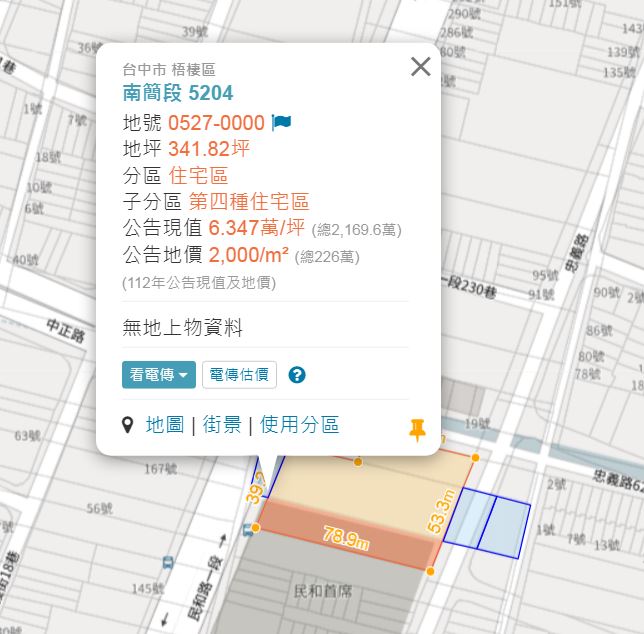The height and width of the screenshot is (634, 644).
Task: Open the 地圖 link
Action: (x=165, y=425)
